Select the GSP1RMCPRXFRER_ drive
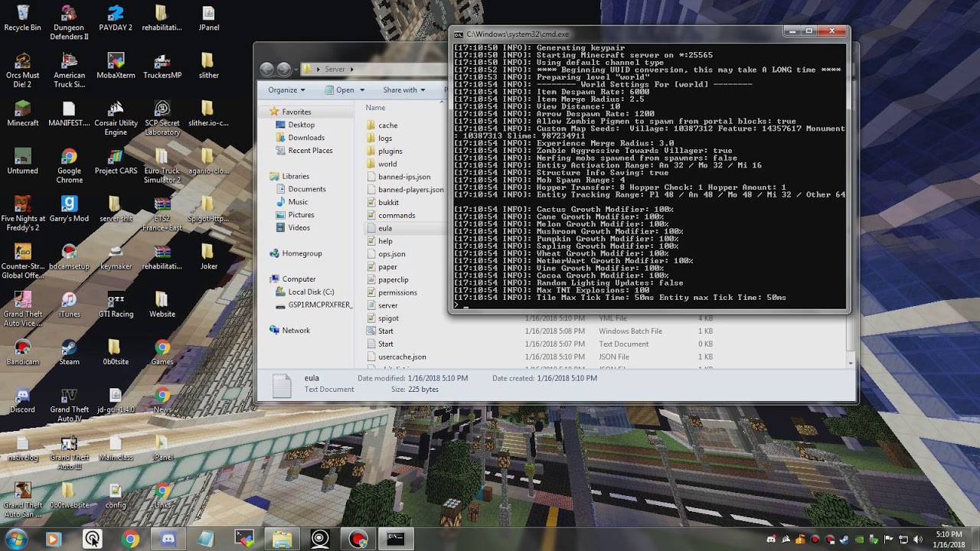This screenshot has width=980, height=551. pyautogui.click(x=320, y=305)
